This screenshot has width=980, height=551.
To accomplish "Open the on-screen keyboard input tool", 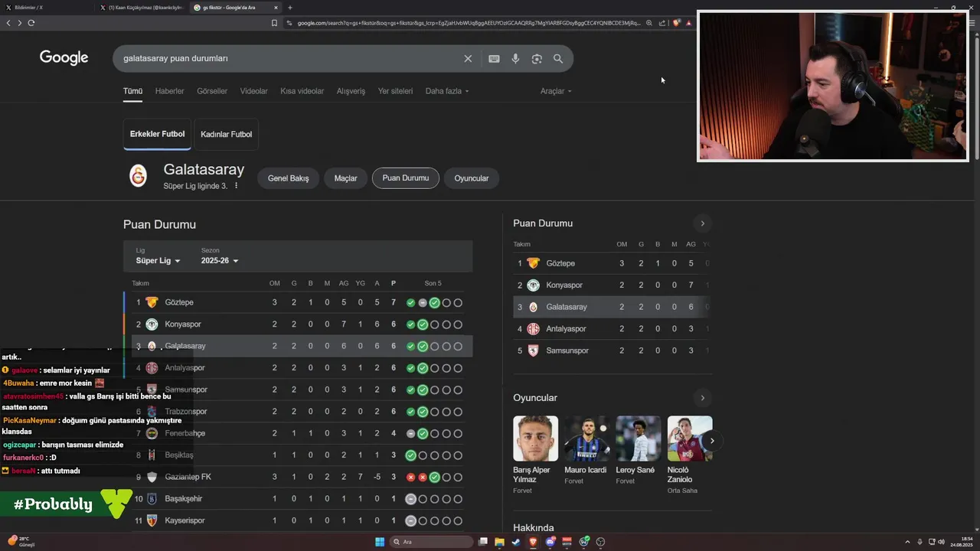I will coord(494,59).
